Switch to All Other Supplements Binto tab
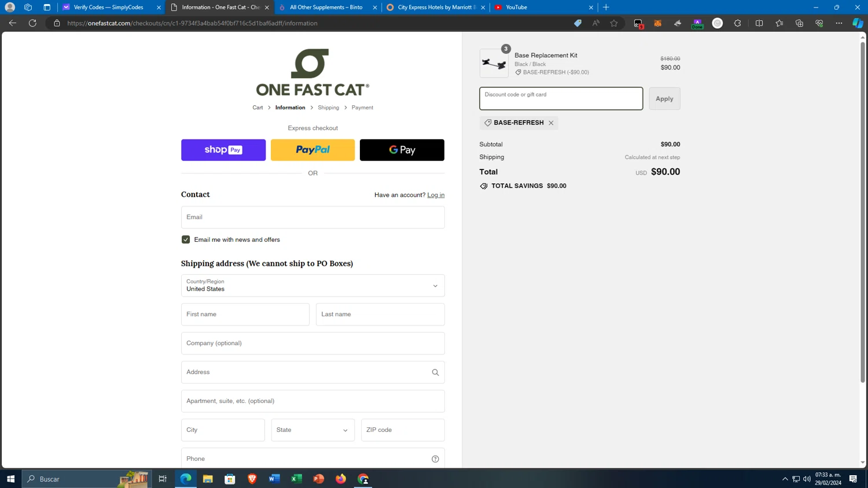Screen dimensions: 868x488 point(326,8)
